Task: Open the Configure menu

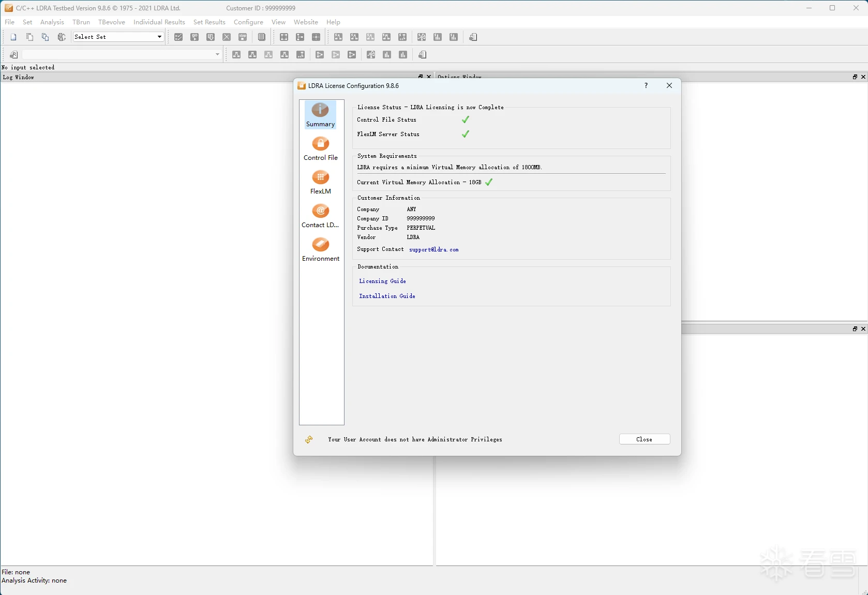Action: click(x=248, y=22)
